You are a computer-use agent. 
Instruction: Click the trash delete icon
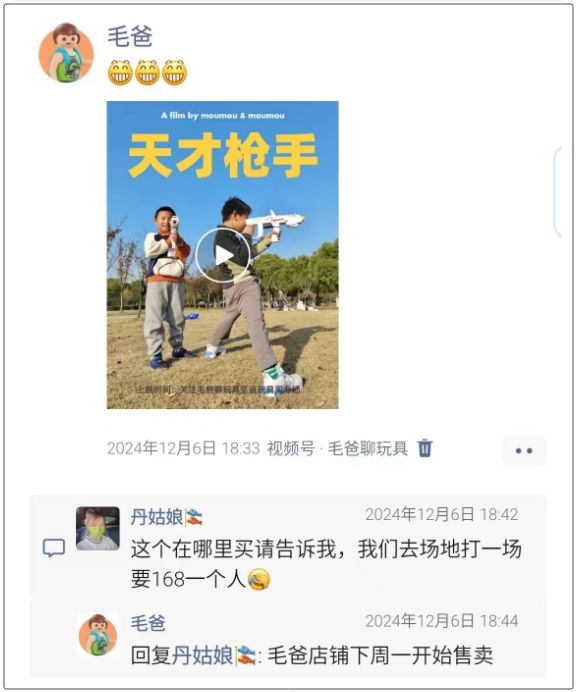(x=425, y=448)
